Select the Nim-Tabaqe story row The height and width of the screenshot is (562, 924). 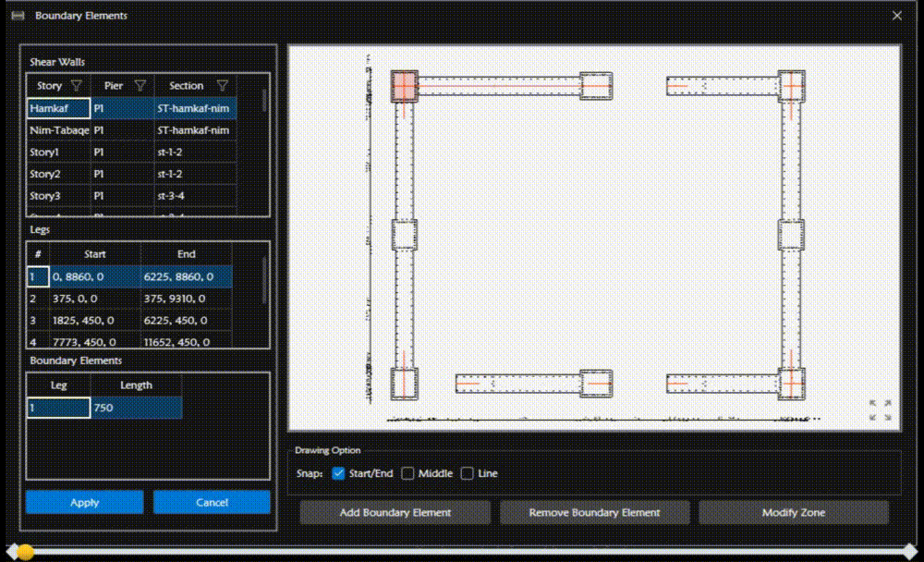[59, 130]
